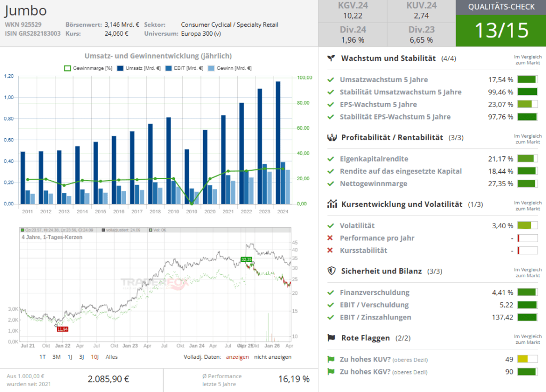Click the nicht anzeigen link
The height and width of the screenshot is (392, 546).
click(272, 357)
